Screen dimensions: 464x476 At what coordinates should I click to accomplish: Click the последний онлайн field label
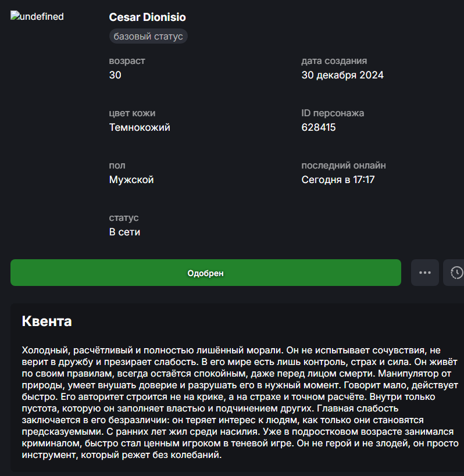(x=343, y=166)
